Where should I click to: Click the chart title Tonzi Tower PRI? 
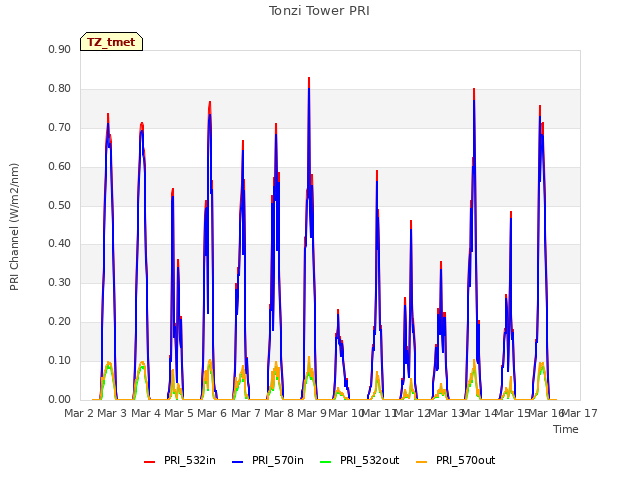[x=319, y=11]
